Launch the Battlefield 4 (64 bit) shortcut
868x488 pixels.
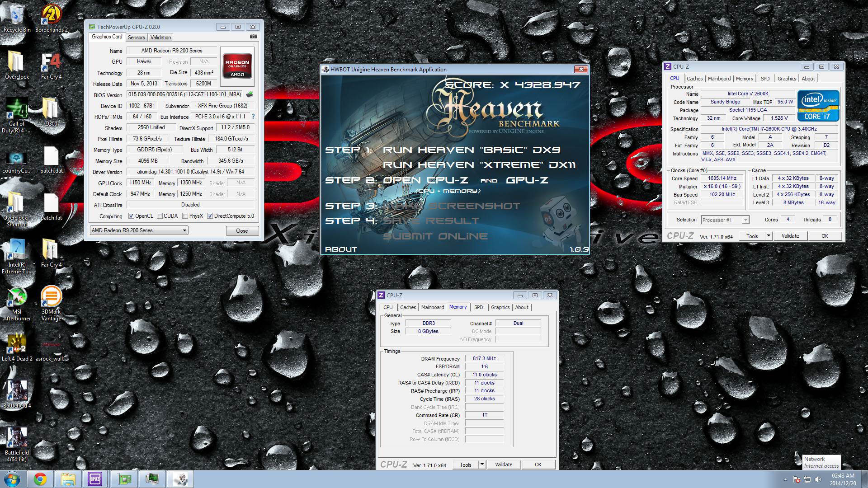tap(17, 445)
